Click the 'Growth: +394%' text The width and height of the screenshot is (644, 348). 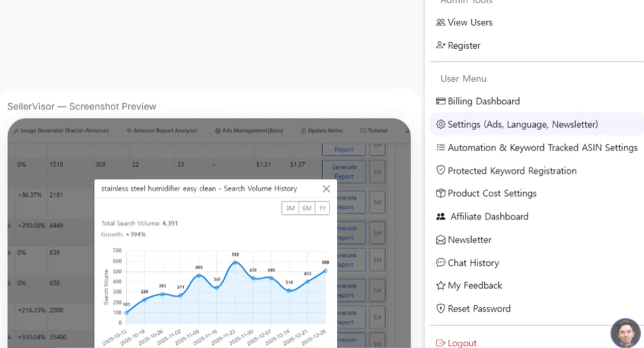[x=123, y=235]
